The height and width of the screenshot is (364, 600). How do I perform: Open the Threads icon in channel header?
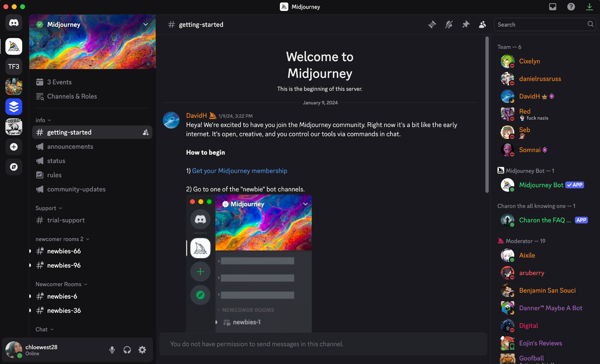pyautogui.click(x=432, y=24)
